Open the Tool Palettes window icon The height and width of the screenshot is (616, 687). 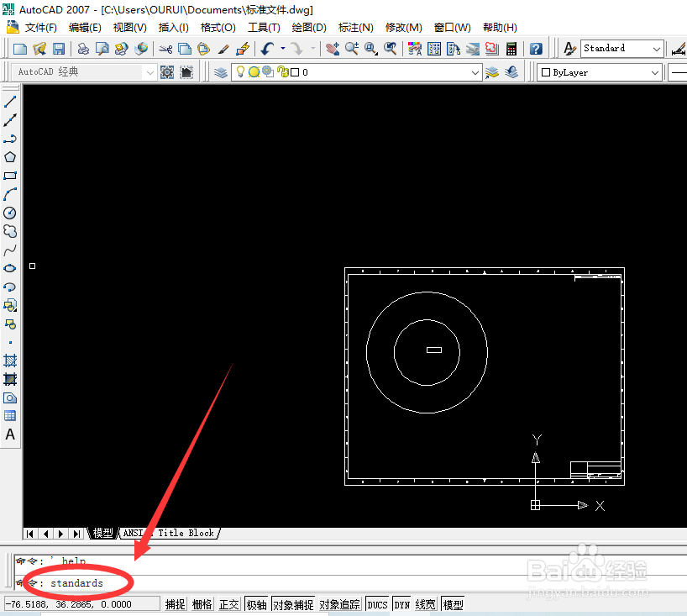pos(454,49)
